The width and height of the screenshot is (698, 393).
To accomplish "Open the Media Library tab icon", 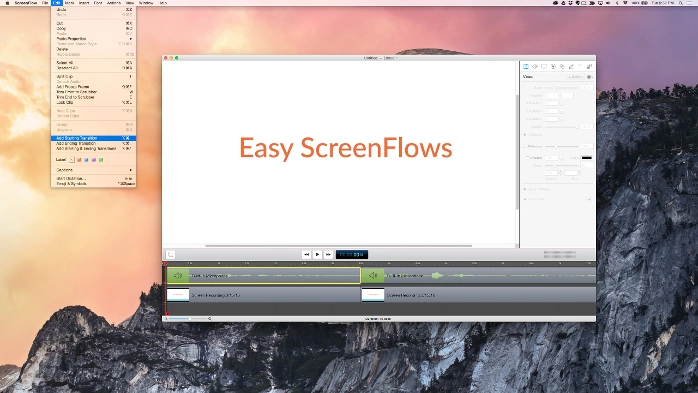I will [589, 66].
